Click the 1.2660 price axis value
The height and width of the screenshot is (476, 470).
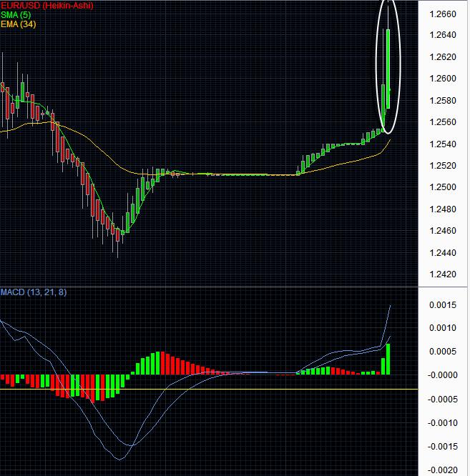click(x=443, y=14)
